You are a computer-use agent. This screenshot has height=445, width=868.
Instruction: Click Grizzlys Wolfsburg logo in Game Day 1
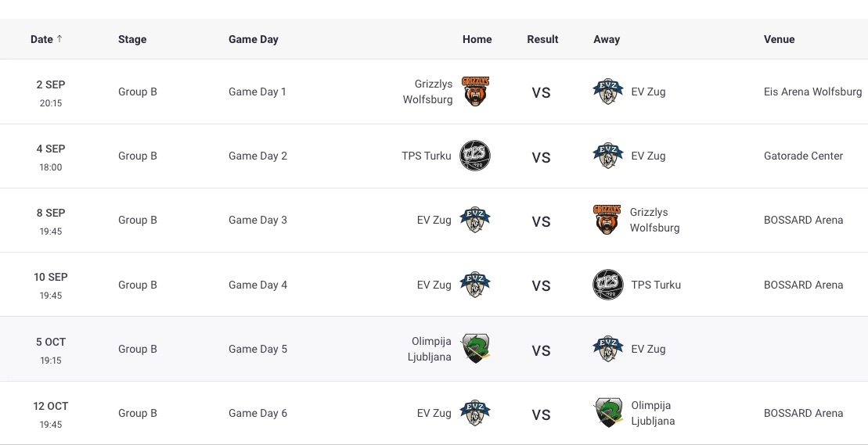click(475, 92)
